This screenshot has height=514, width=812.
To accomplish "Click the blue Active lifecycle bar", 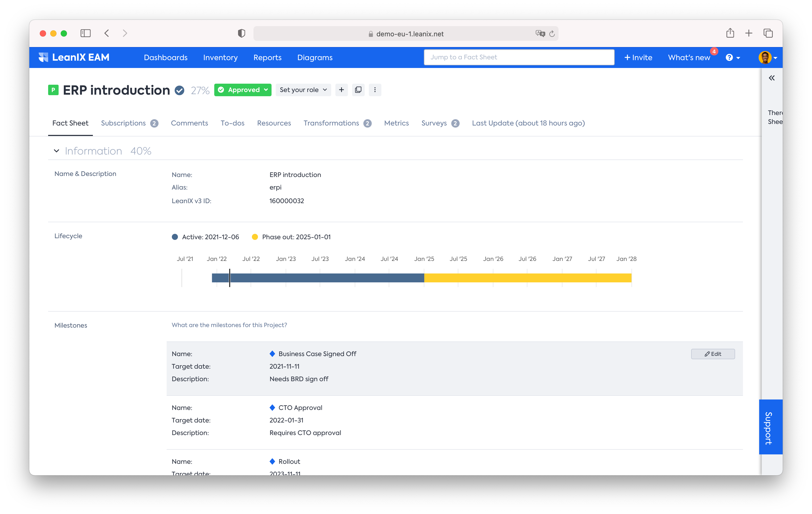I will (x=318, y=278).
